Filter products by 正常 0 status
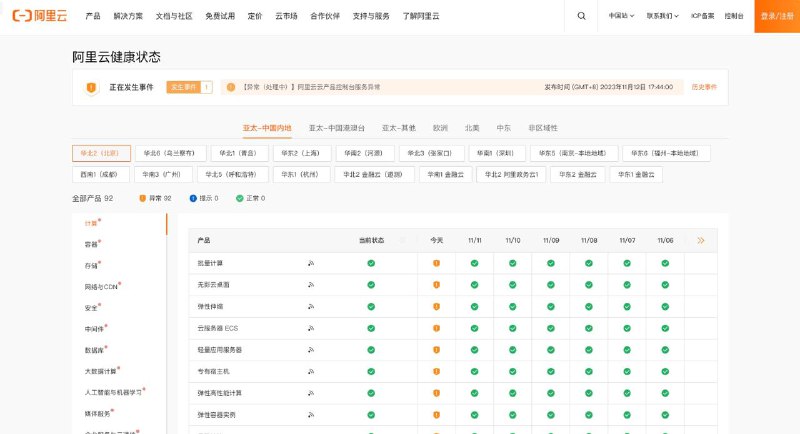This screenshot has height=434, width=800. (250, 198)
